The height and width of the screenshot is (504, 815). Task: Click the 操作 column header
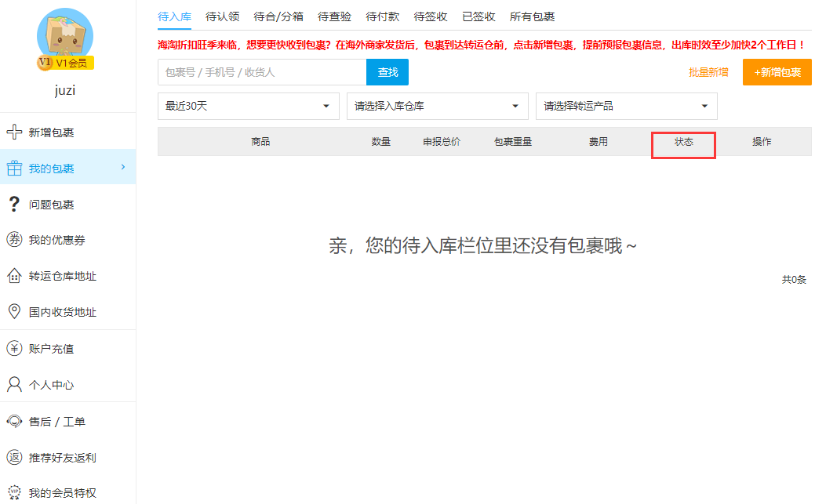coord(762,141)
